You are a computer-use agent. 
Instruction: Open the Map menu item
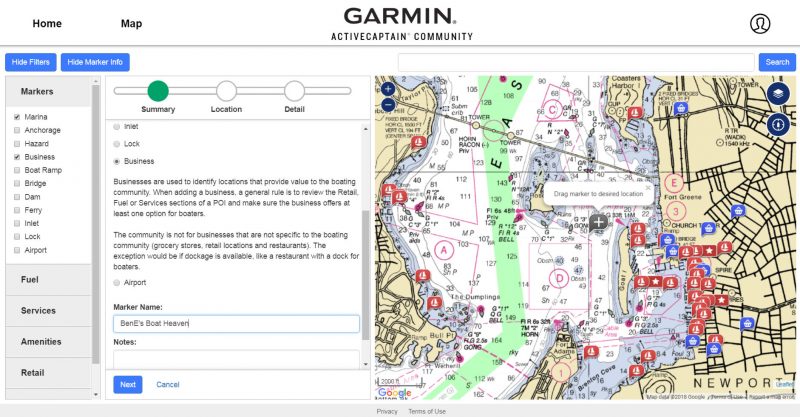click(x=131, y=23)
